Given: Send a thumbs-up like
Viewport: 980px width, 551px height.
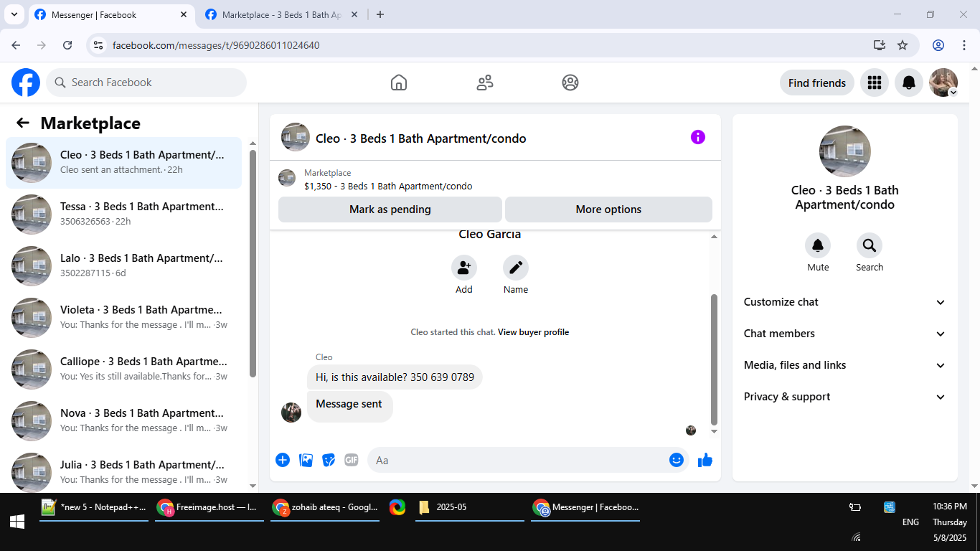Looking at the screenshot, I should (705, 460).
